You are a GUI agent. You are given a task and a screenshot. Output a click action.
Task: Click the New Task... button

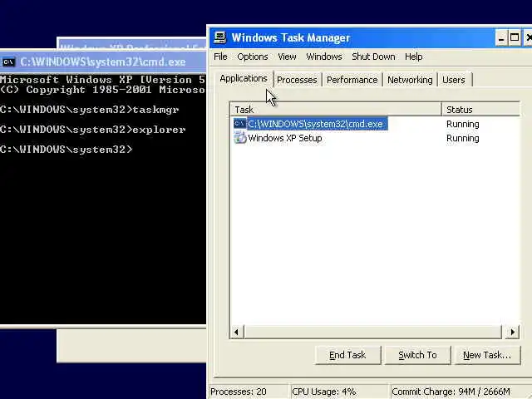pyautogui.click(x=487, y=355)
